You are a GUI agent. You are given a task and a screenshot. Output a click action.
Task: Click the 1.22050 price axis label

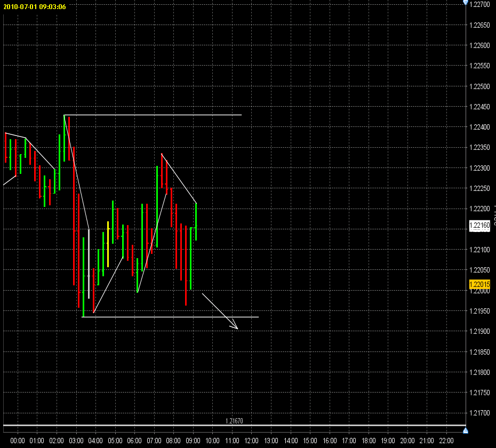[x=480, y=270]
